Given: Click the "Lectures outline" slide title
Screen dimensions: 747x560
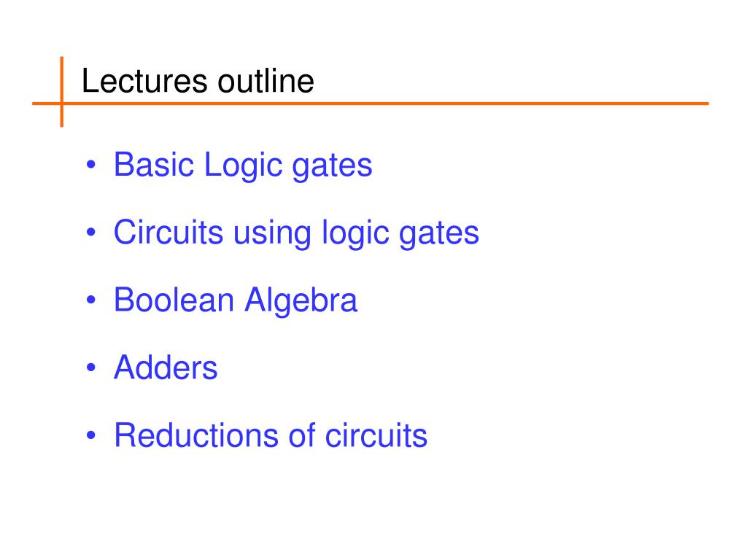Looking at the screenshot, I should (x=198, y=80).
